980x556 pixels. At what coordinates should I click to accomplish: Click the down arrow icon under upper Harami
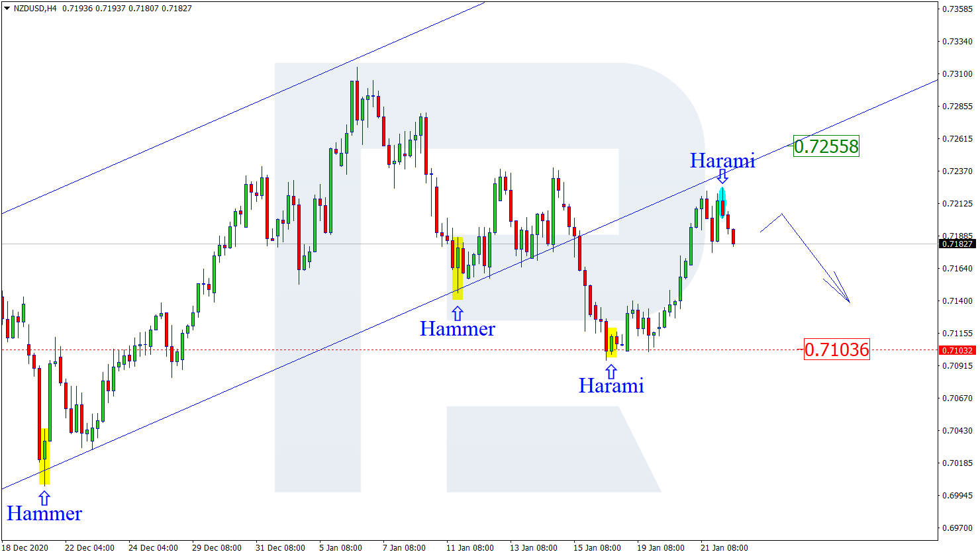[722, 176]
